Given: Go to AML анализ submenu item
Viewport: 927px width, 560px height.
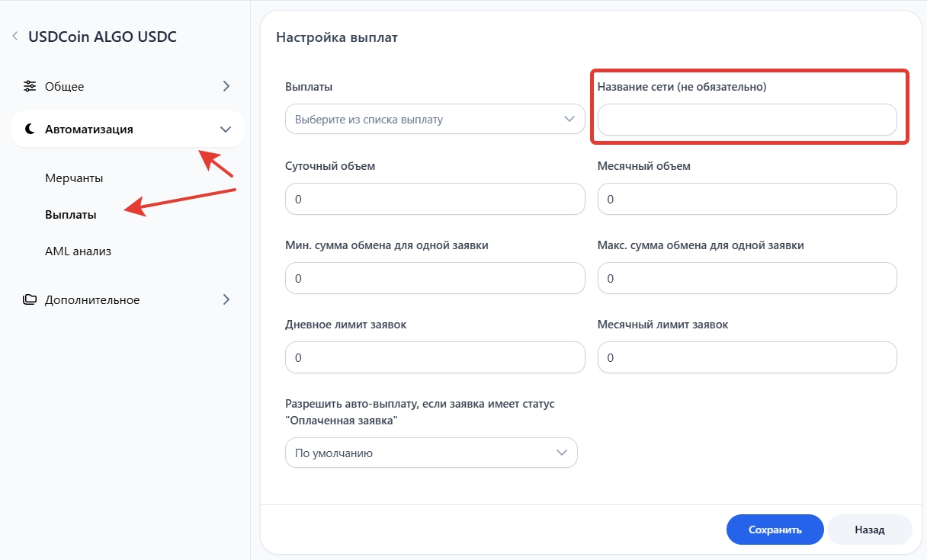Looking at the screenshot, I should pyautogui.click(x=78, y=251).
